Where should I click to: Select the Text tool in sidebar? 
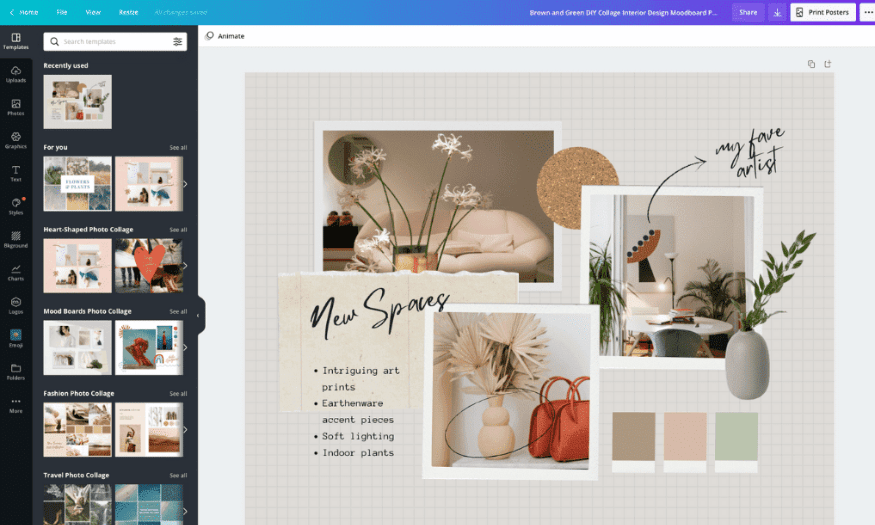tap(16, 174)
